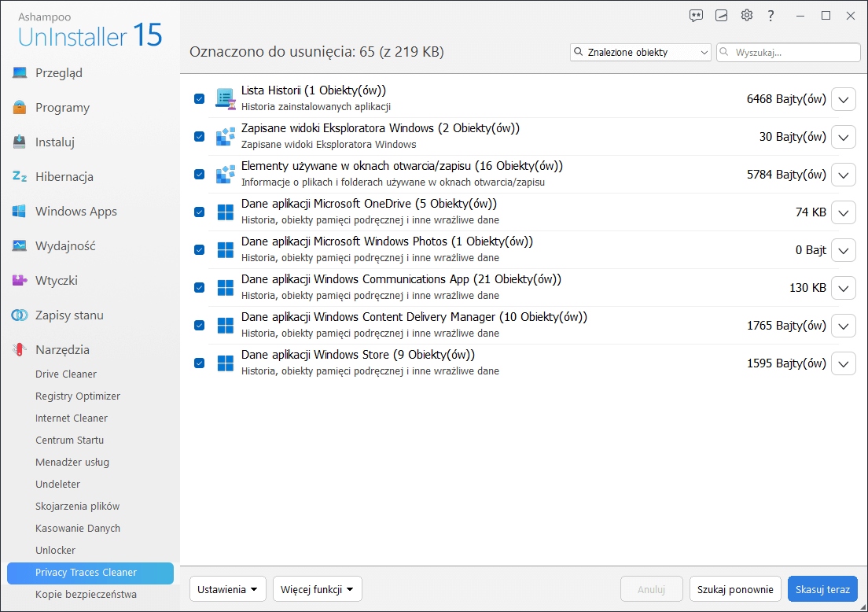Screen dimensions: 868x612
Task: Click the Programy briefcase icon
Action: (x=20, y=107)
